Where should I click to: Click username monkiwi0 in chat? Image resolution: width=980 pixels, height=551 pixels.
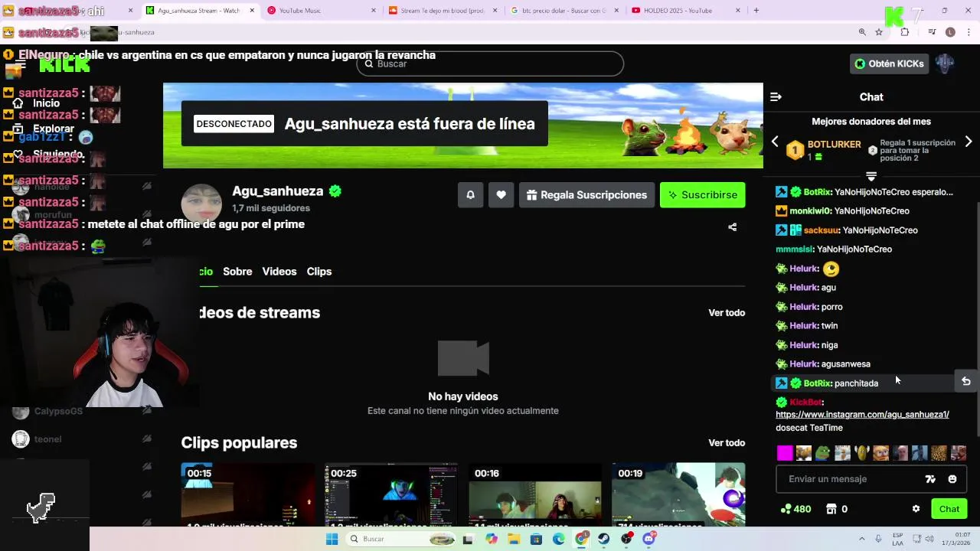pyautogui.click(x=811, y=211)
